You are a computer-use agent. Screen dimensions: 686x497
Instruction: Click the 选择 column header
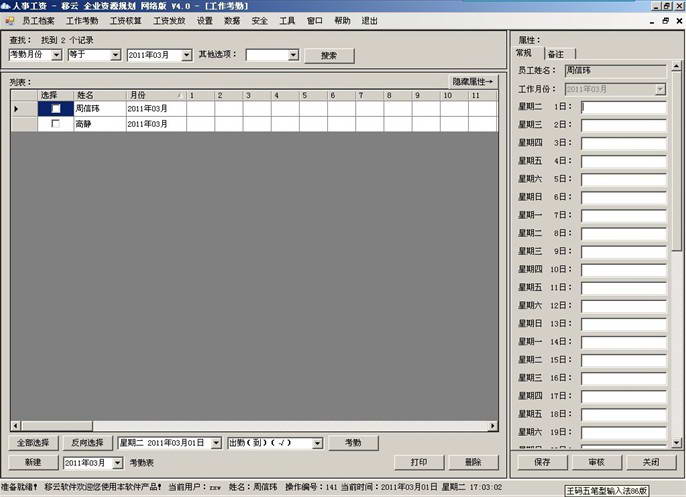point(56,95)
